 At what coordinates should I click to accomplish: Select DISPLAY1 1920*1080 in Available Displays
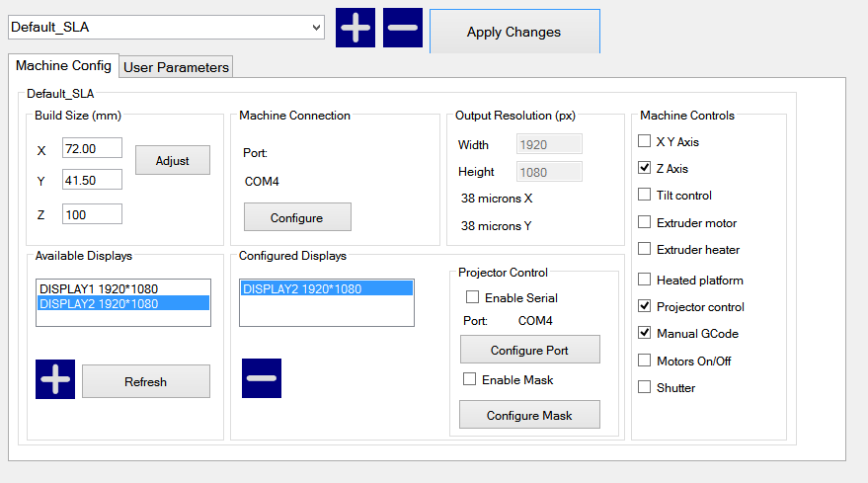(x=99, y=288)
